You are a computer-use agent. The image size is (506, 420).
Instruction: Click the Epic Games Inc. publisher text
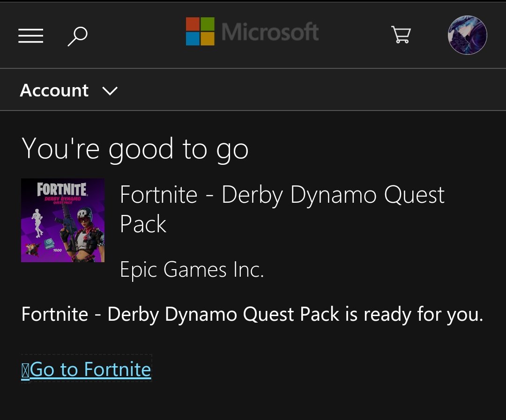pyautogui.click(x=192, y=269)
